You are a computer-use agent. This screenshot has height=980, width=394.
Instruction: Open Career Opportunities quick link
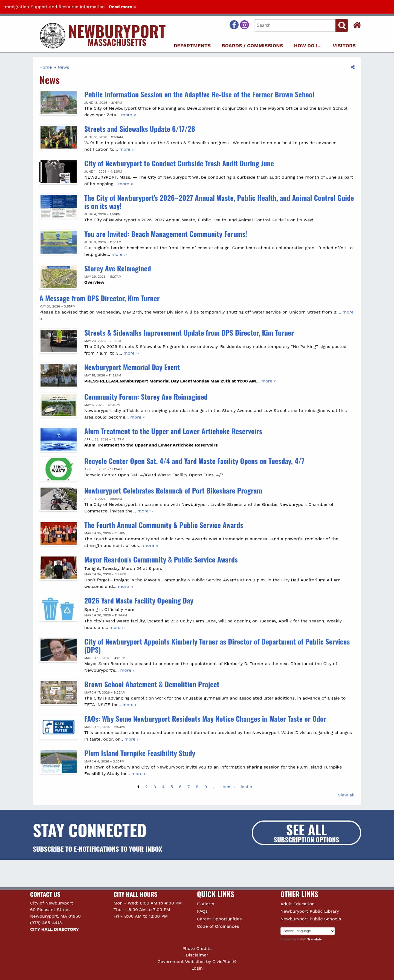tap(219, 919)
